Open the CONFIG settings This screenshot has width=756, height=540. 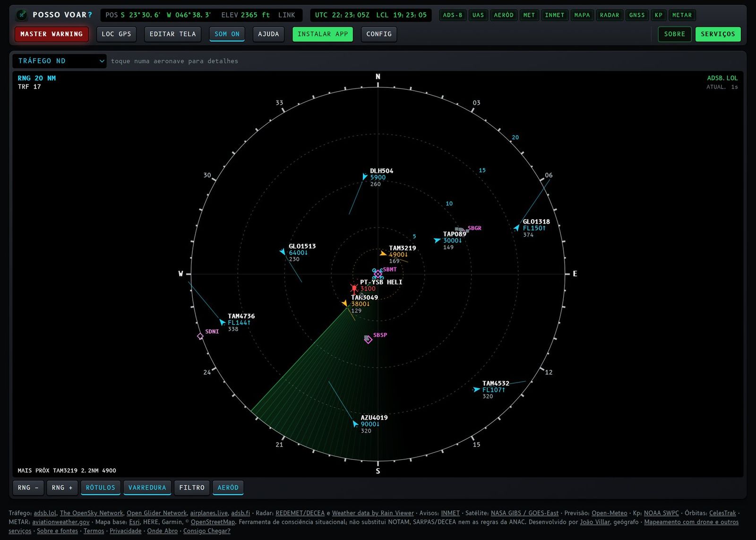point(379,34)
